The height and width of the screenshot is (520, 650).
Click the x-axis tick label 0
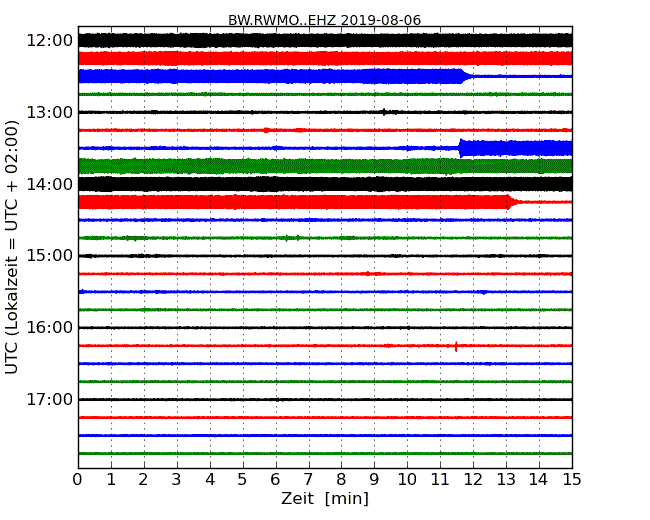78,480
